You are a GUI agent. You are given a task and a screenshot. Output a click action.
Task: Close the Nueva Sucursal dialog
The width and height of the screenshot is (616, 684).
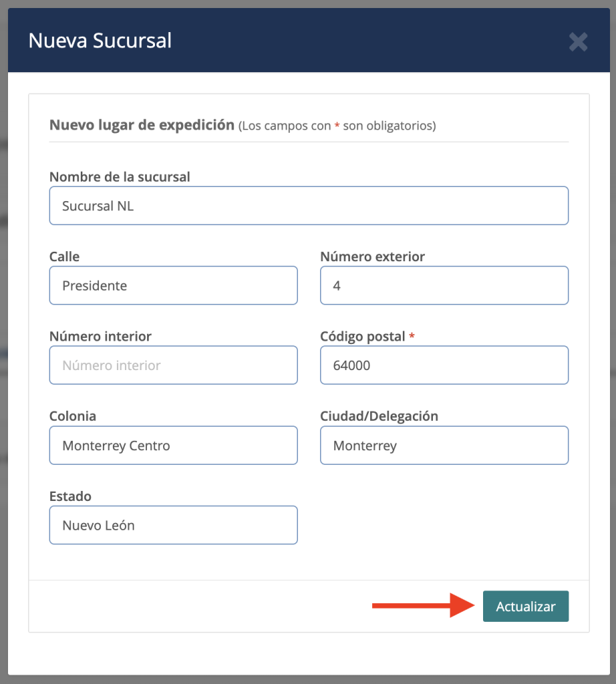pos(578,42)
